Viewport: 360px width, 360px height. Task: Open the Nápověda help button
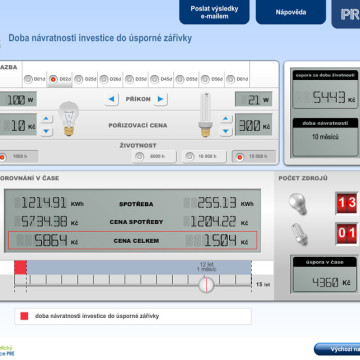point(291,12)
